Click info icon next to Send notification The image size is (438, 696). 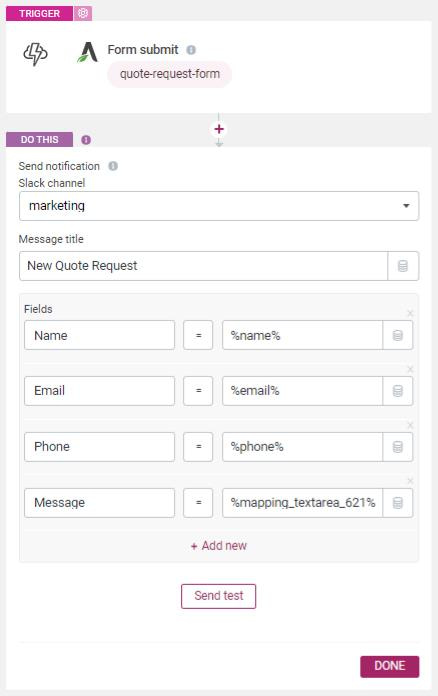[113, 166]
